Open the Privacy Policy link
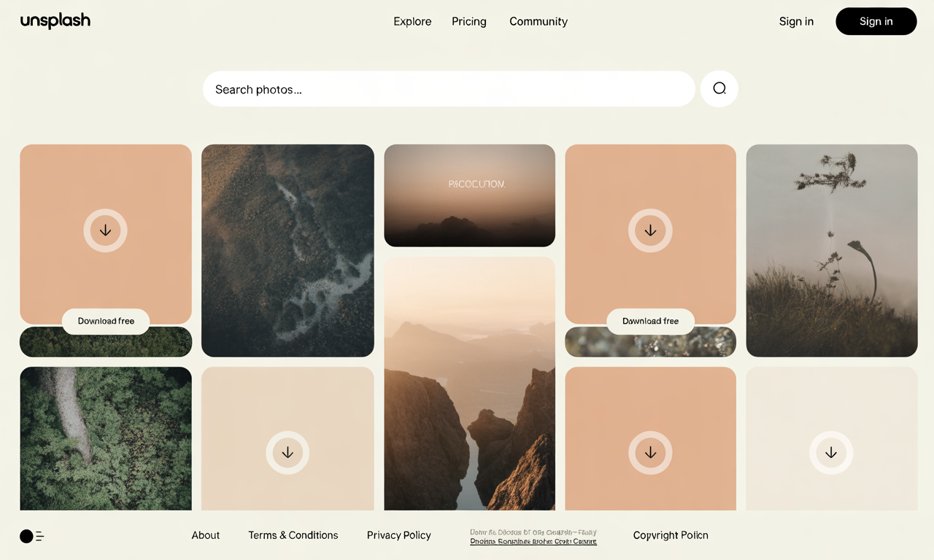Image resolution: width=934 pixels, height=560 pixels. (399, 535)
